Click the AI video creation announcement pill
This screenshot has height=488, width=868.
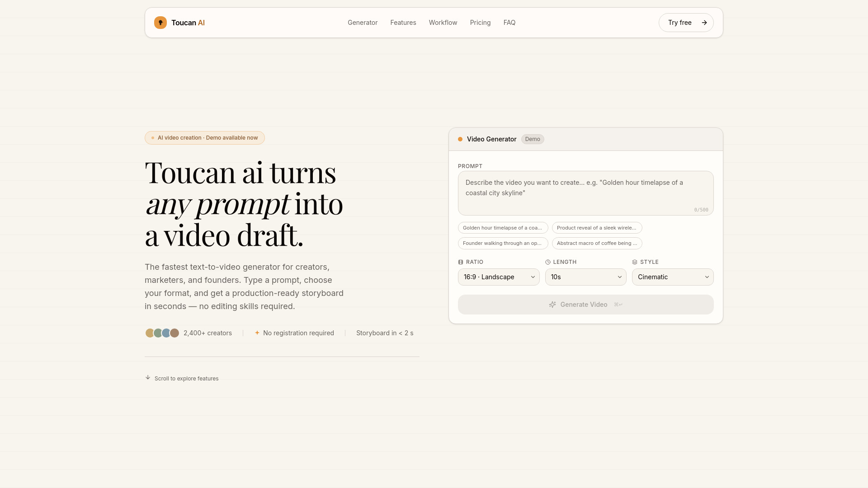tap(205, 138)
